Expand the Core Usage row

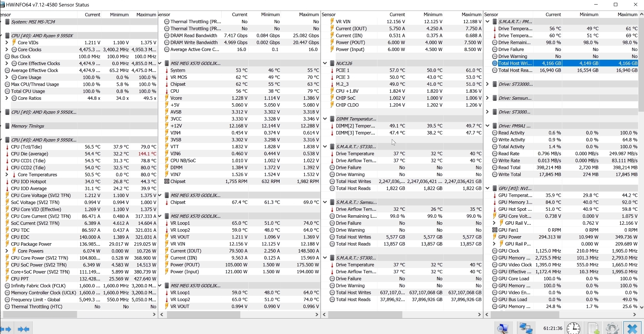click(7, 77)
